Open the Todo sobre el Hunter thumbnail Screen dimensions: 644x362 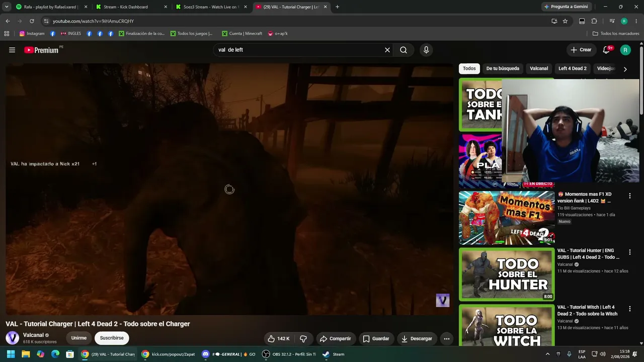click(x=507, y=275)
